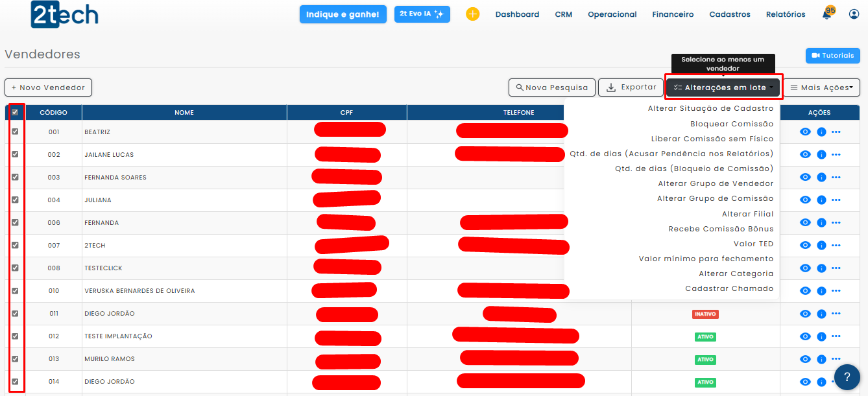The height and width of the screenshot is (396, 868).
Task: Expand the Mais Ações dropdown
Action: pyautogui.click(x=821, y=87)
